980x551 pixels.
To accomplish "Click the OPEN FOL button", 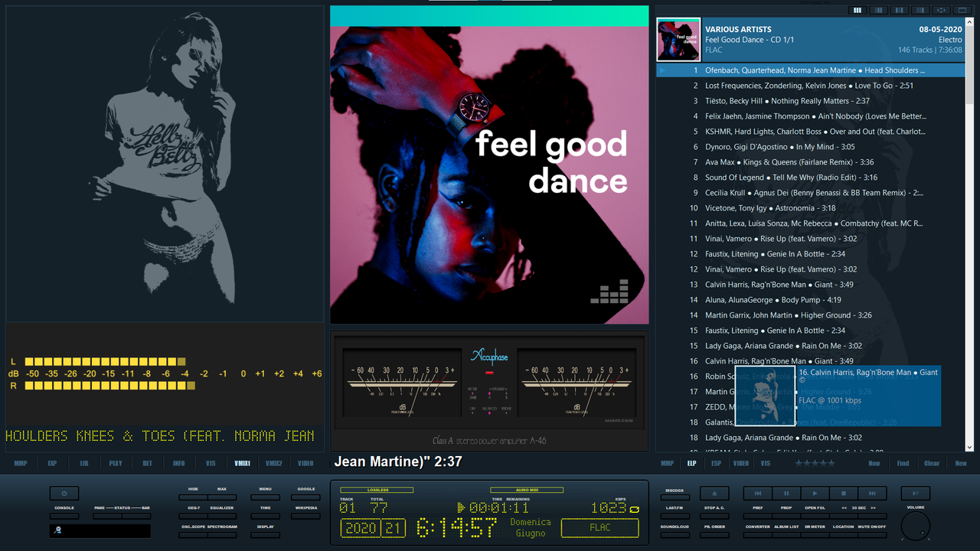I will 815,517.
